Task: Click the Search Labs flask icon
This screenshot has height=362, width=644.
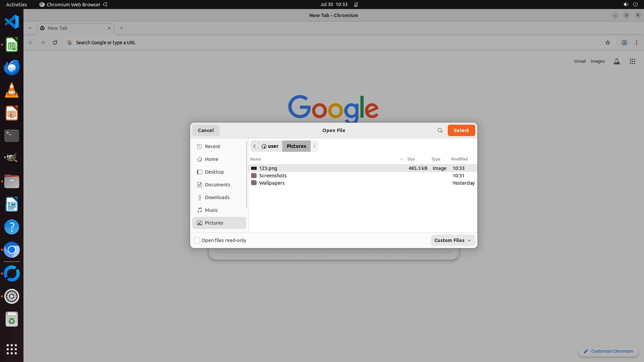Action: click(x=616, y=61)
